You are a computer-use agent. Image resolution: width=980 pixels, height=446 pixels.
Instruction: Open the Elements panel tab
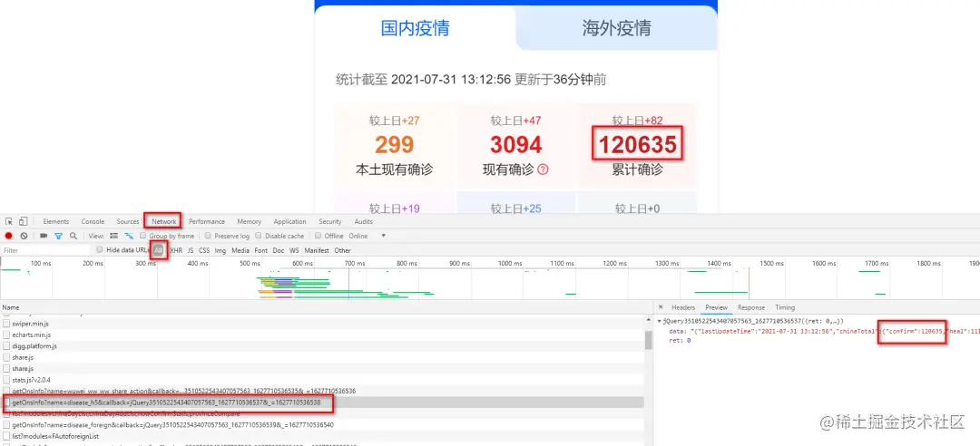coord(55,222)
